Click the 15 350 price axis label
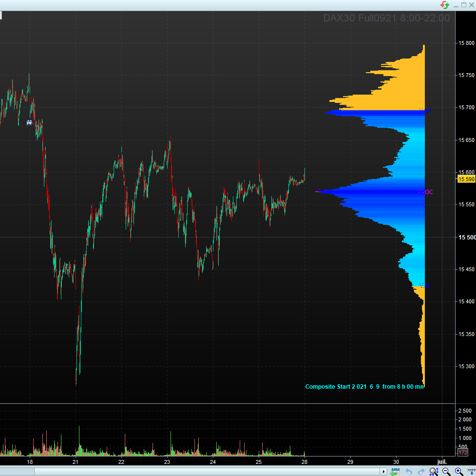 click(466, 334)
